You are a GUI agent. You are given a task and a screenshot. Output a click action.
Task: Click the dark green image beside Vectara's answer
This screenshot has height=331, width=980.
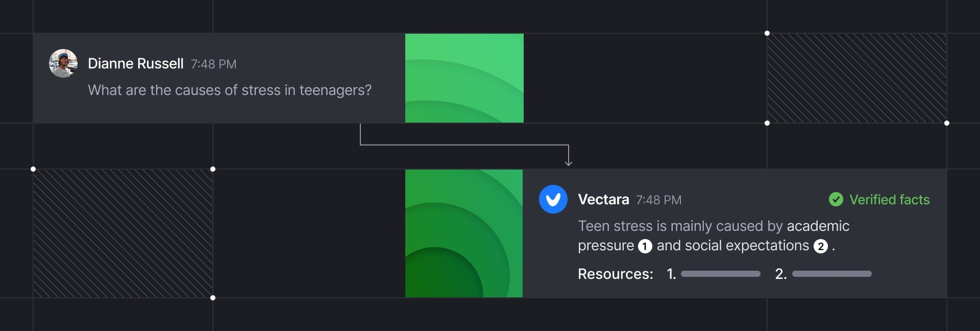[x=463, y=233]
